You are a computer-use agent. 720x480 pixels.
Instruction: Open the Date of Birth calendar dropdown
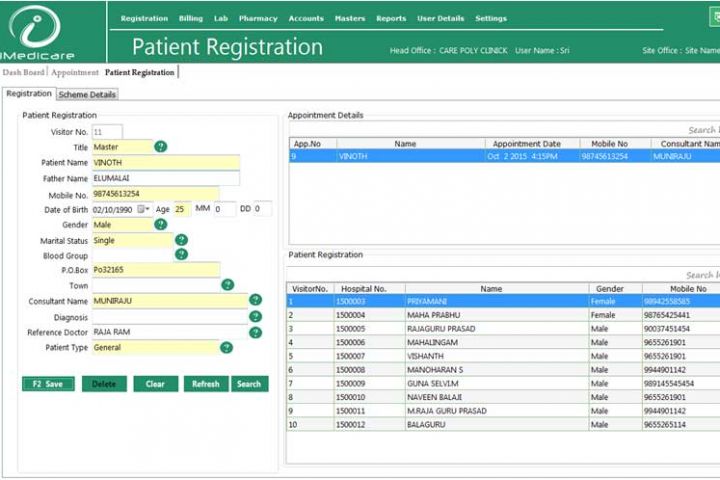coord(144,209)
